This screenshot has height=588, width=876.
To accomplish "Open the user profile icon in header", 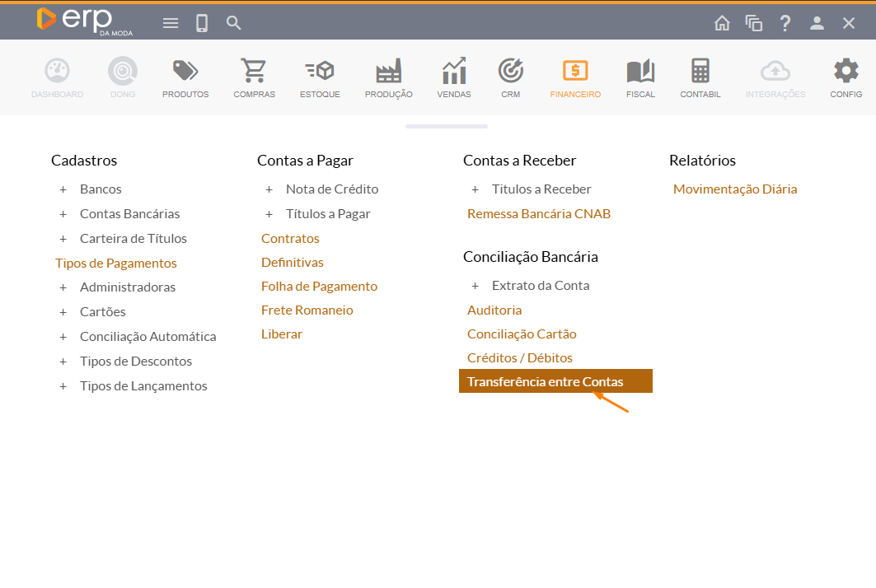I will click(x=817, y=23).
